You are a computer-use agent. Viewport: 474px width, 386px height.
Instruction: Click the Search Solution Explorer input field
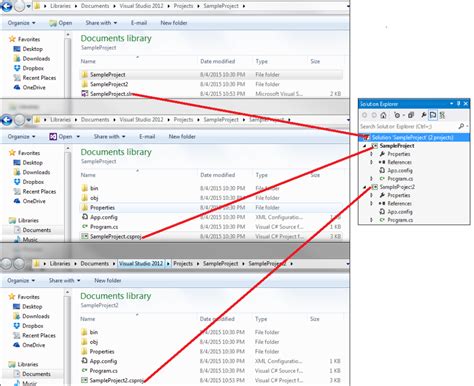[409, 126]
